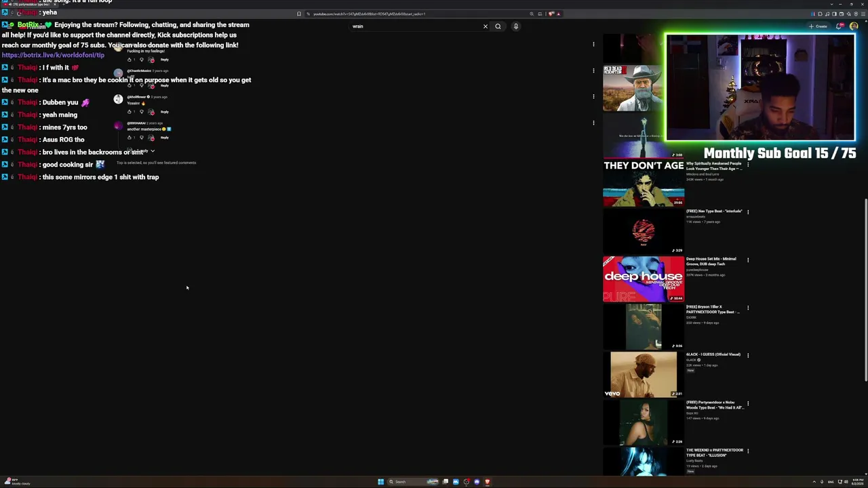The image size is (868, 488).
Task: Open options menu for Deep House Set Mix
Action: (748, 260)
